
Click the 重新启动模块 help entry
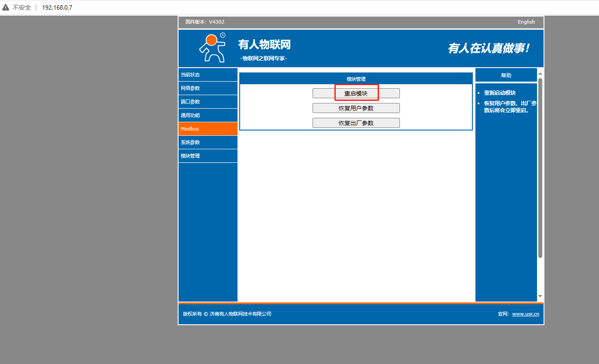point(500,93)
